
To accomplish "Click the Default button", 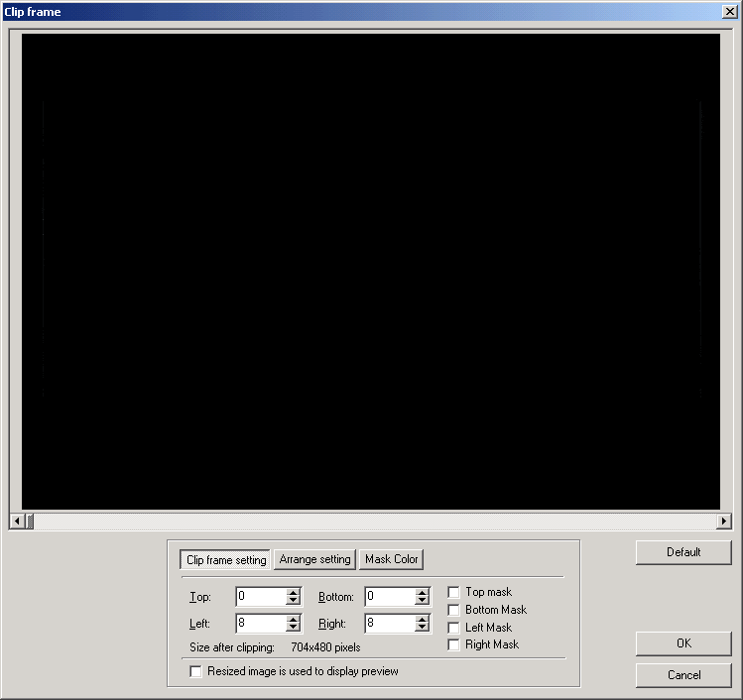I will [683, 552].
